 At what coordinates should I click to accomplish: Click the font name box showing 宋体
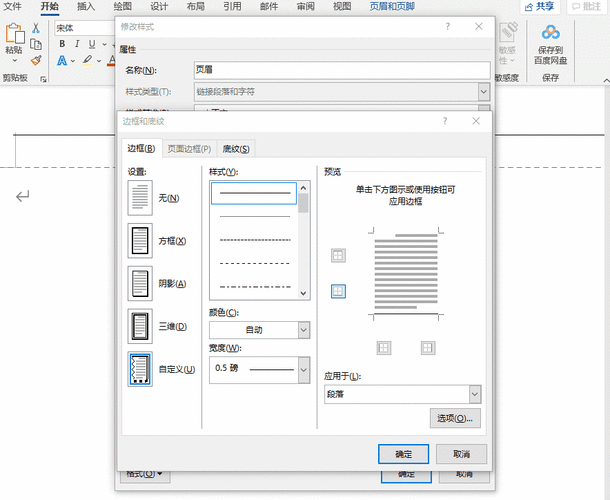pyautogui.click(x=85, y=28)
